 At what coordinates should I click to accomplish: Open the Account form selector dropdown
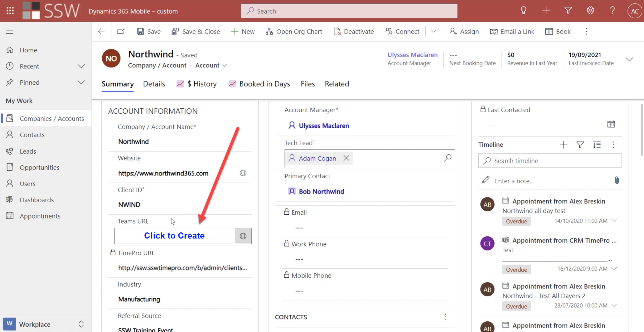[225, 65]
